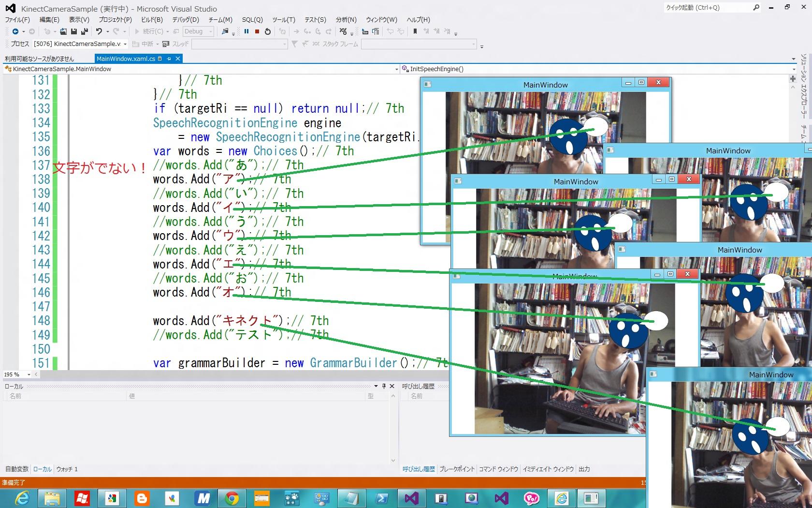Close the Locals panel
Image resolution: width=812 pixels, height=508 pixels.
(x=392, y=386)
